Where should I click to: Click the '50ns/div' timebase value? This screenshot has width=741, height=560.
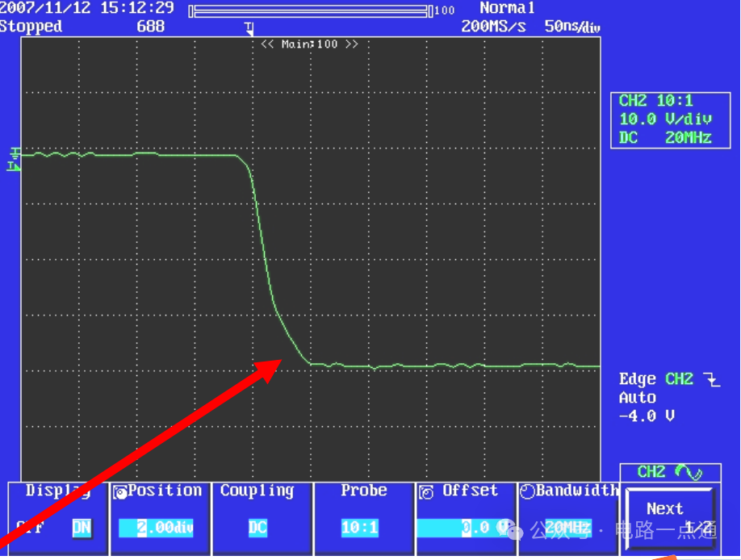click(572, 27)
